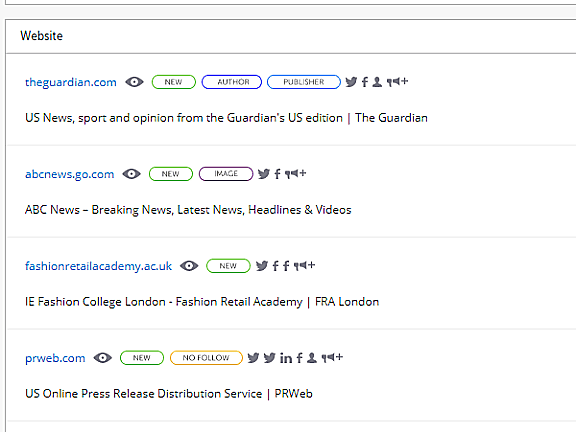Open Facebook icon for abcnews.go.com
The width and height of the screenshot is (576, 432).
tap(277, 173)
